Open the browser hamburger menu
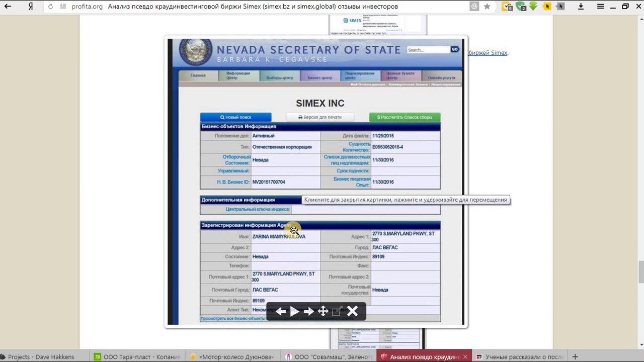 tap(600, 7)
